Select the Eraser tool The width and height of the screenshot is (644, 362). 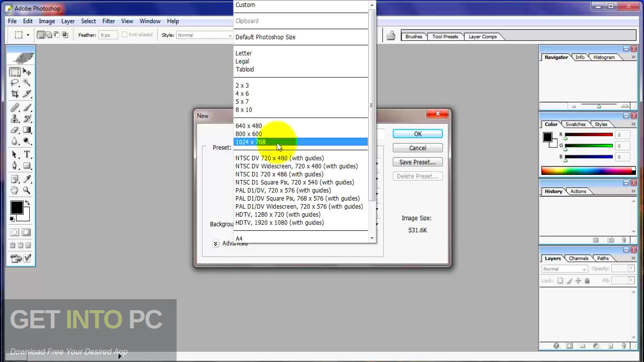coord(16,130)
